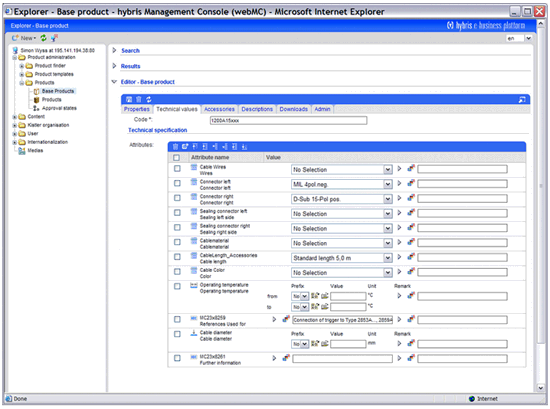Click the move-to-top icon in the Attributes toolbar
The height and width of the screenshot is (409, 550).
click(x=195, y=147)
